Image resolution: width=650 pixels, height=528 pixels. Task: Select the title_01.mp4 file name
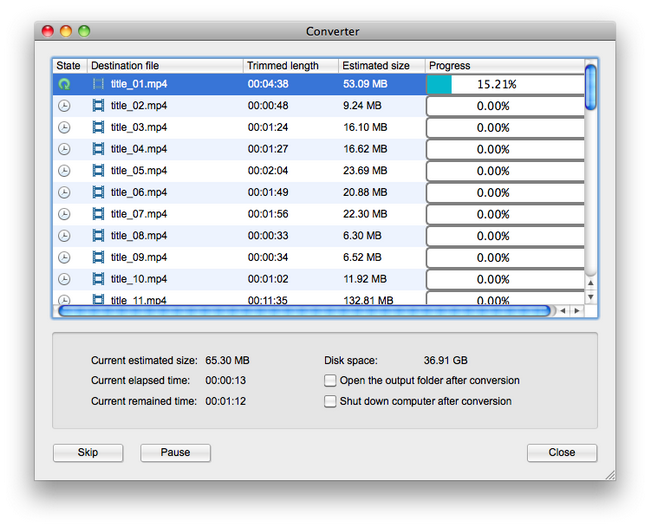coord(139,84)
